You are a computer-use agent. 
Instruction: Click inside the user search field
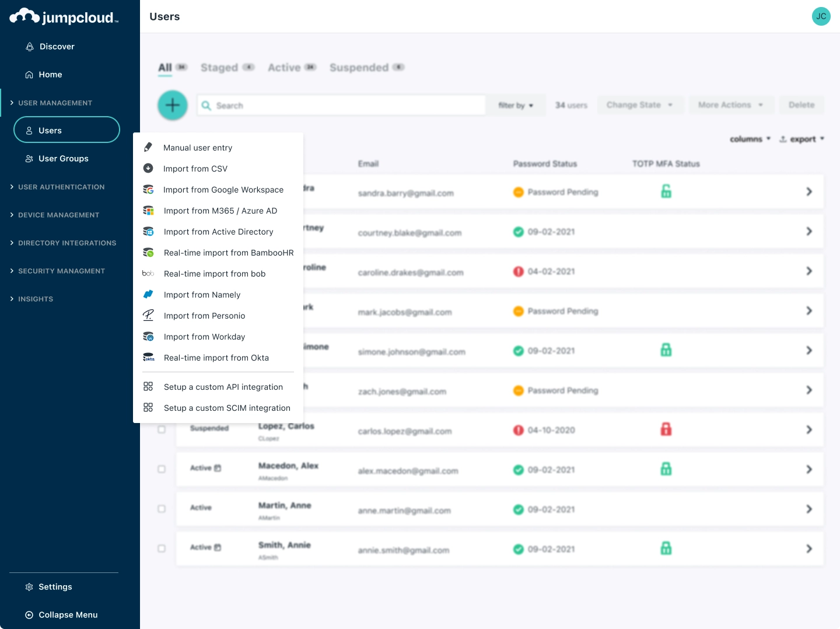click(341, 105)
